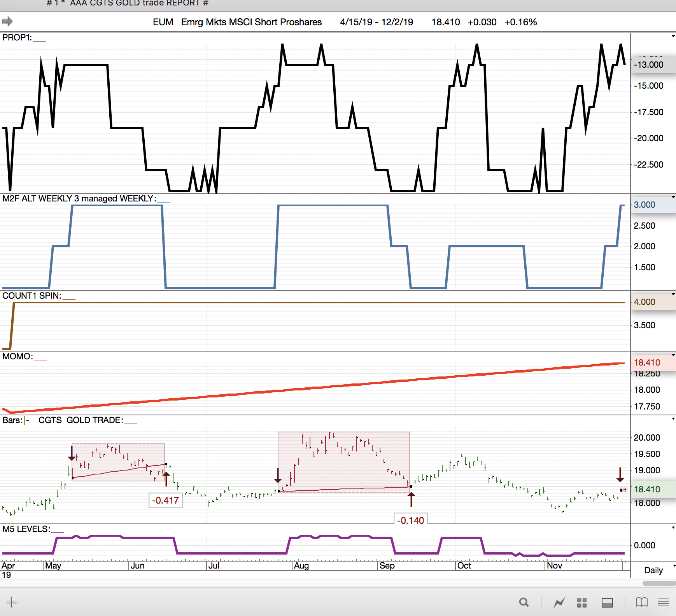Select the line chart zigzag icon
Viewport: 676px width, 616px height.
click(559, 602)
